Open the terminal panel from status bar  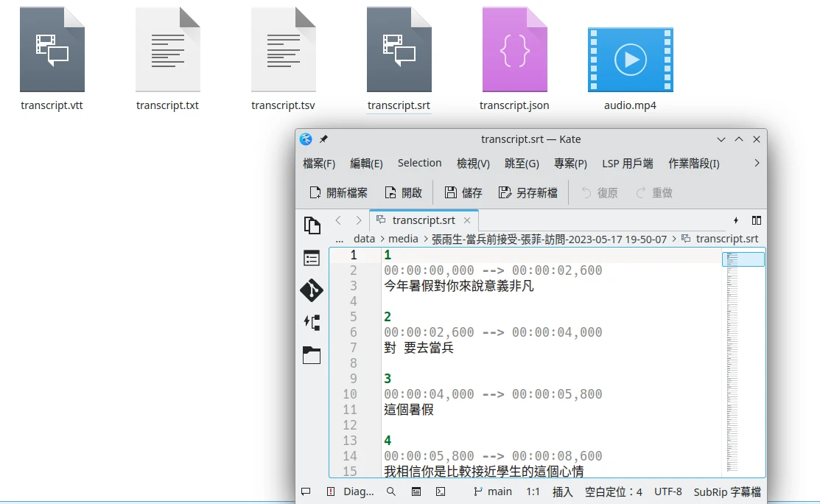point(441,491)
